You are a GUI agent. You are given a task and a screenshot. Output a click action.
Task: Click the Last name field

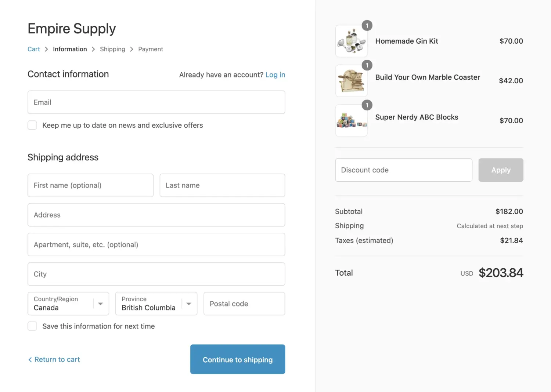(x=222, y=185)
